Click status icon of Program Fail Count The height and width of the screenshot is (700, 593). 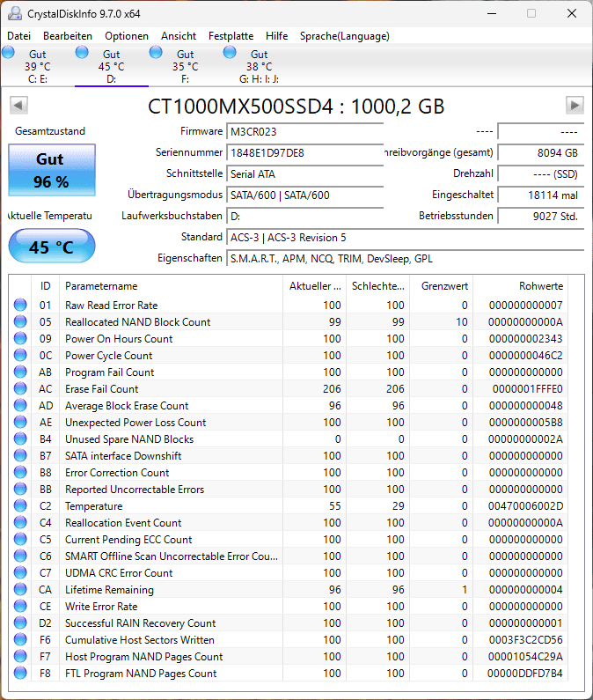click(20, 372)
